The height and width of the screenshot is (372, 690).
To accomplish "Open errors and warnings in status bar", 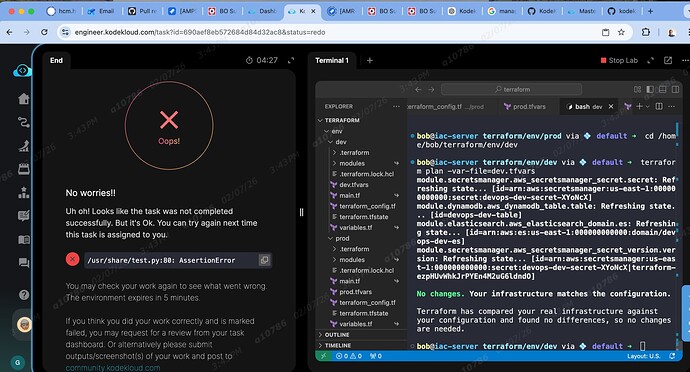I will point(349,356).
